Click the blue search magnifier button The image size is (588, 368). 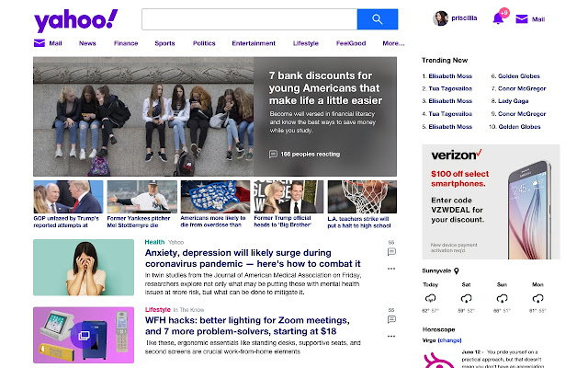coord(378,19)
